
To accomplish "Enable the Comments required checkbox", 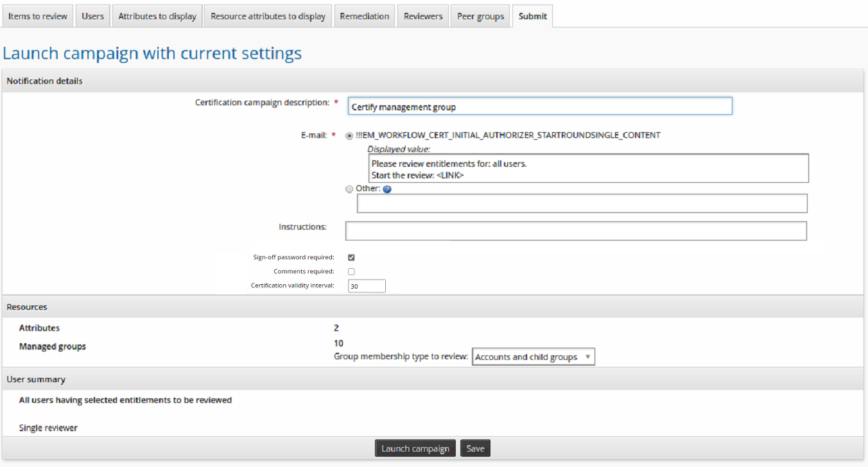I will tap(351, 271).
